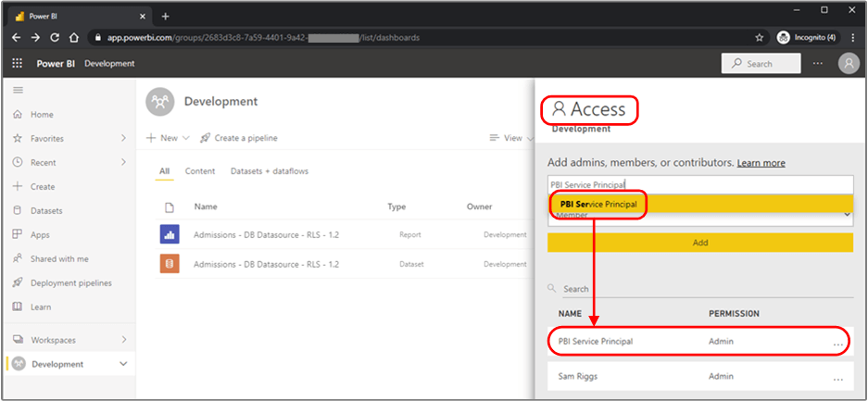Image resolution: width=868 pixels, height=401 pixels.
Task: Open a new browser tab
Action: pos(165,16)
